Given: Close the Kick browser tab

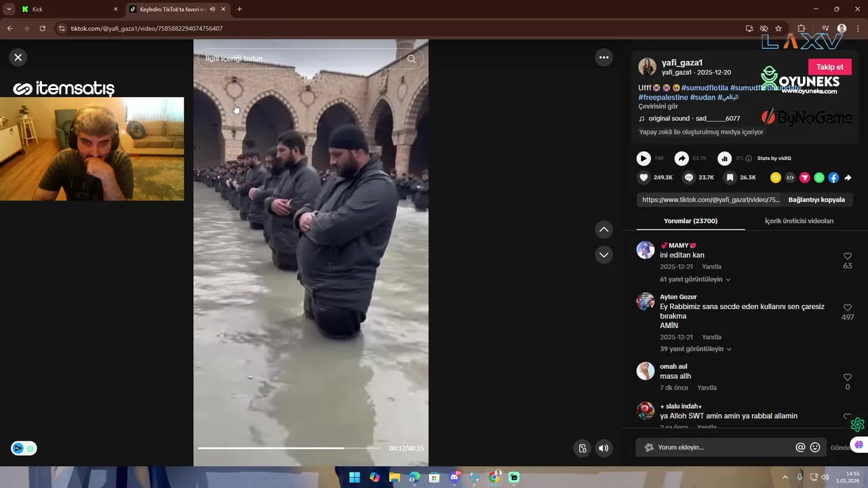Looking at the screenshot, I should coord(115,9).
